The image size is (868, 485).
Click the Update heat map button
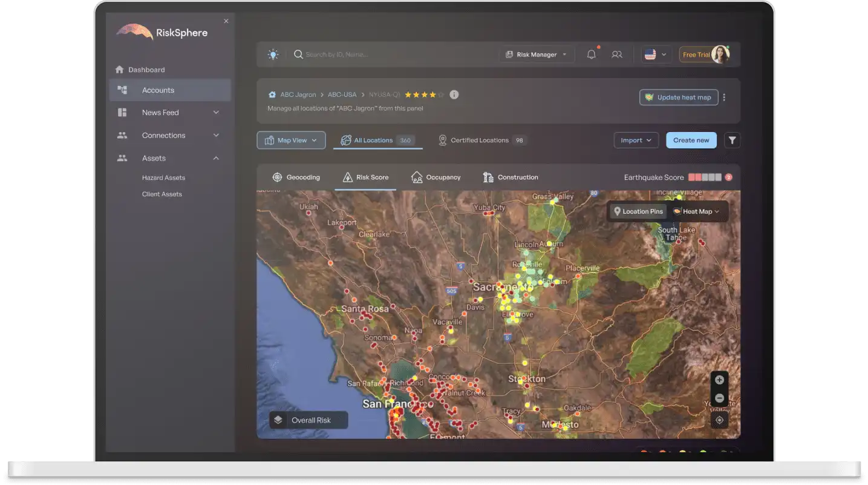[678, 97]
